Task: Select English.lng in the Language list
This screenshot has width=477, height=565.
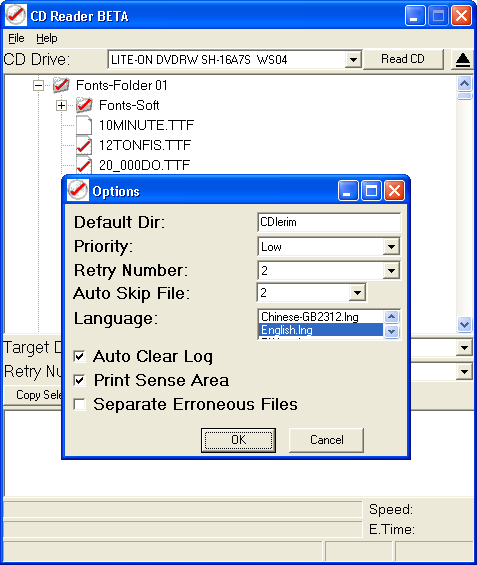Action: point(321,330)
